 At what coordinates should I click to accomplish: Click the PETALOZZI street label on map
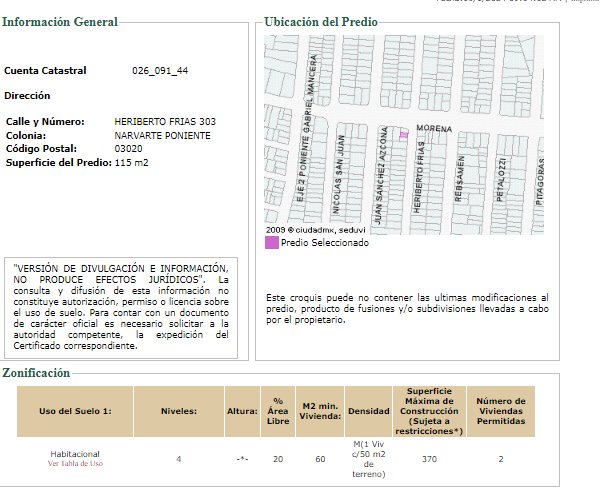501,179
